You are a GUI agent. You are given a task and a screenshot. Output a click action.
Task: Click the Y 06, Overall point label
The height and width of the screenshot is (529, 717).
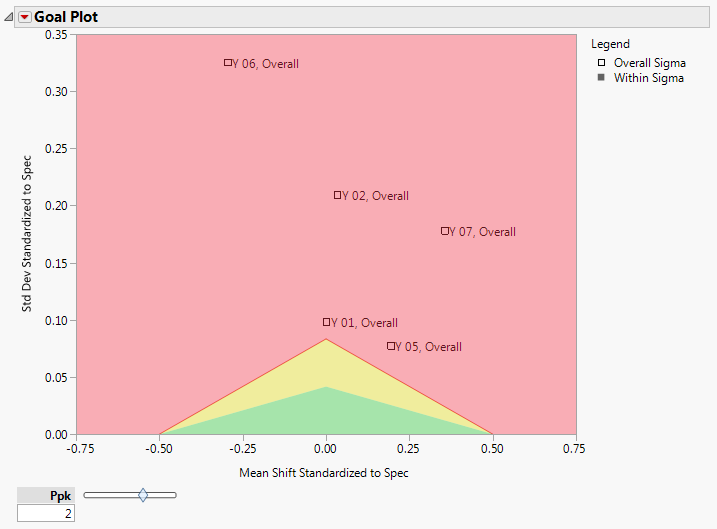pos(266,64)
